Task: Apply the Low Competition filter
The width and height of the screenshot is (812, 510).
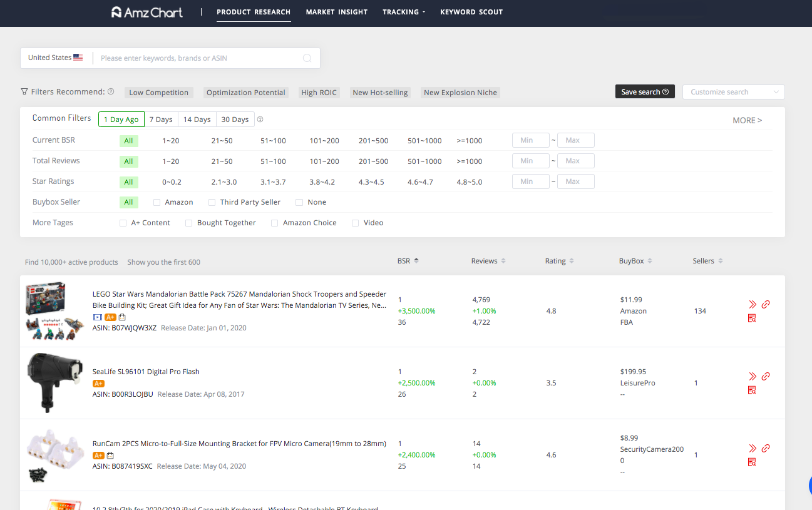Action: point(158,93)
